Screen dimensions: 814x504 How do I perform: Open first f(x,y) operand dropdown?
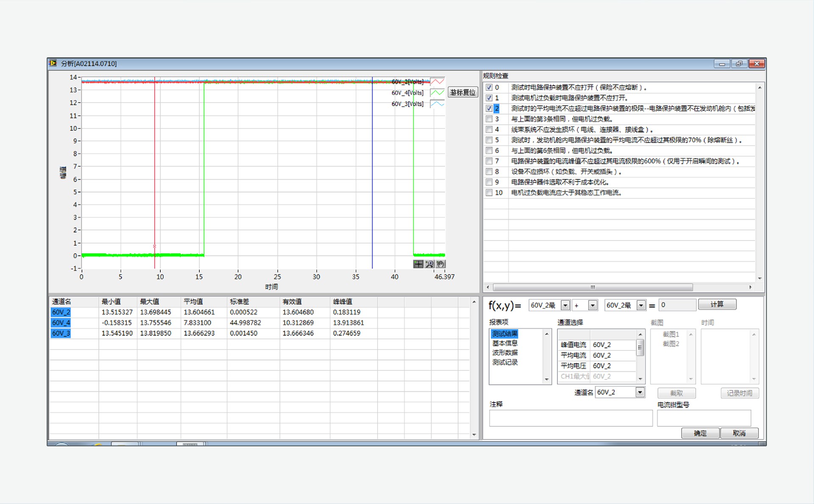pyautogui.click(x=565, y=305)
